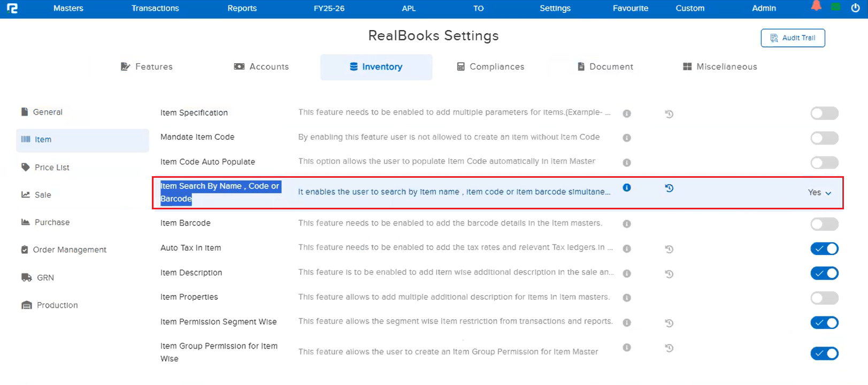The width and height of the screenshot is (868, 385).
Task: Open the Favourite menu
Action: click(631, 8)
